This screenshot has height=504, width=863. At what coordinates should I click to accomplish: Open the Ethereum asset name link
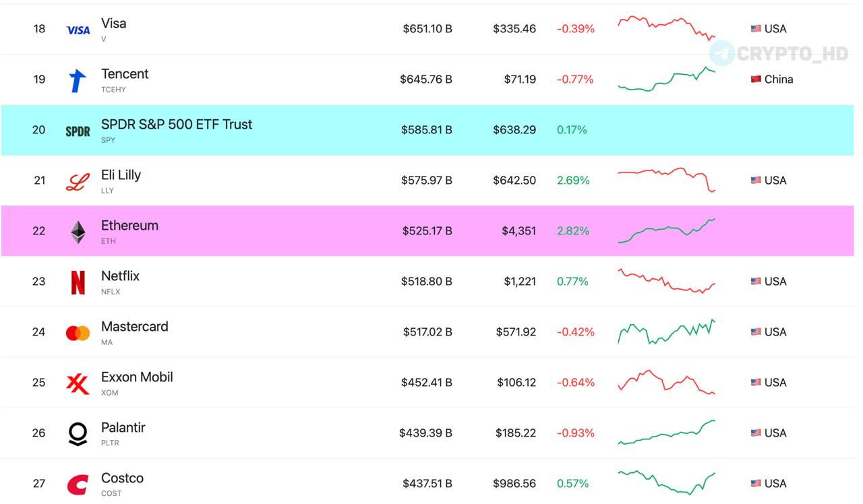129,225
